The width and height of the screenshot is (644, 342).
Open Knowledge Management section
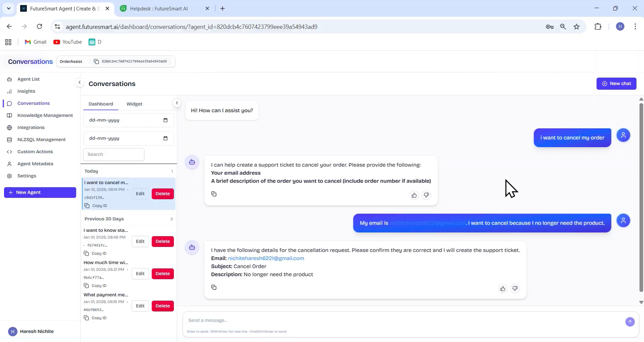(45, 115)
